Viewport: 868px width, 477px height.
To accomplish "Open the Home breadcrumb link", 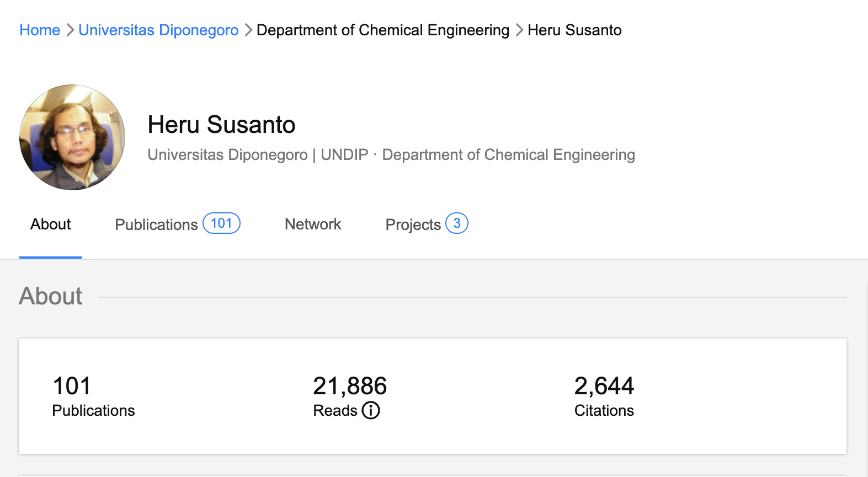I will coord(40,30).
